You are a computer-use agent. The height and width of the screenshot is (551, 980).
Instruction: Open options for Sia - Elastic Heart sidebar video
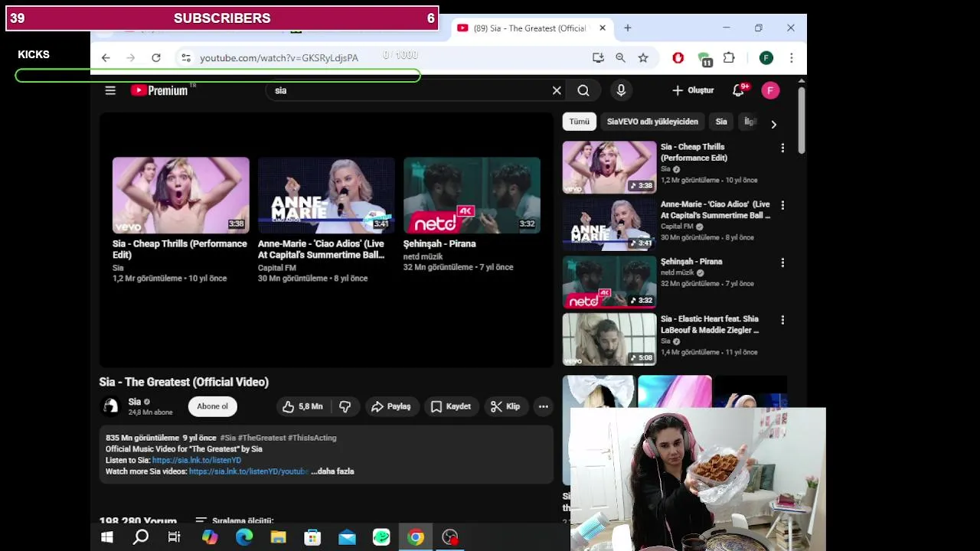coord(782,320)
